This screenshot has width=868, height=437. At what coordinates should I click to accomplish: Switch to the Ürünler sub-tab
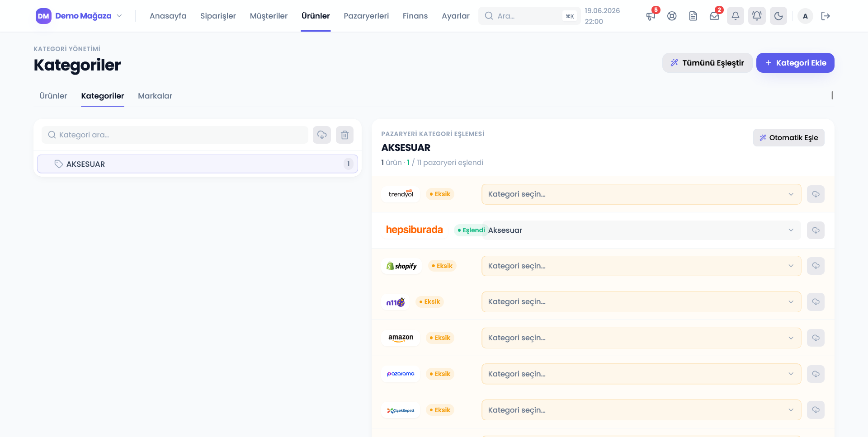(x=53, y=96)
